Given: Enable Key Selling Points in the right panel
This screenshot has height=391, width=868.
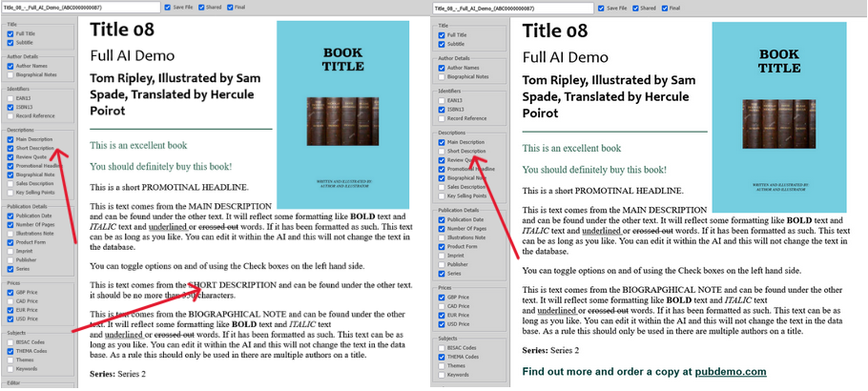Looking at the screenshot, I should coord(442,195).
